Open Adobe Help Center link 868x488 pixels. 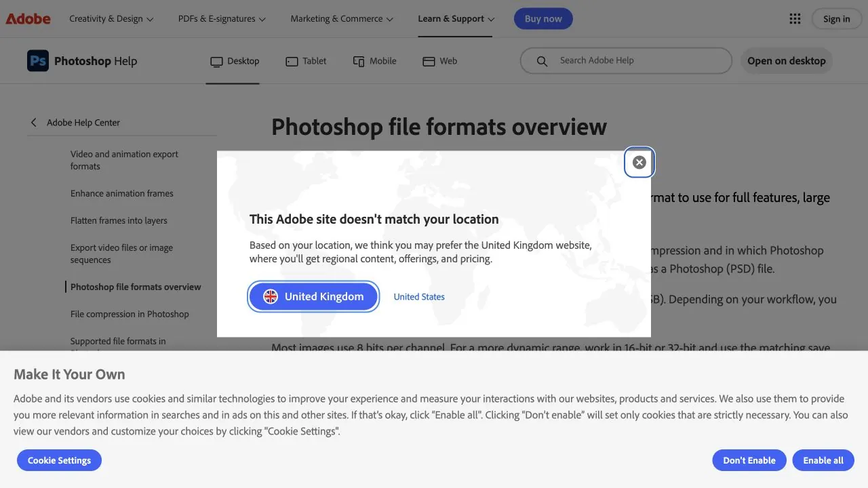click(83, 123)
